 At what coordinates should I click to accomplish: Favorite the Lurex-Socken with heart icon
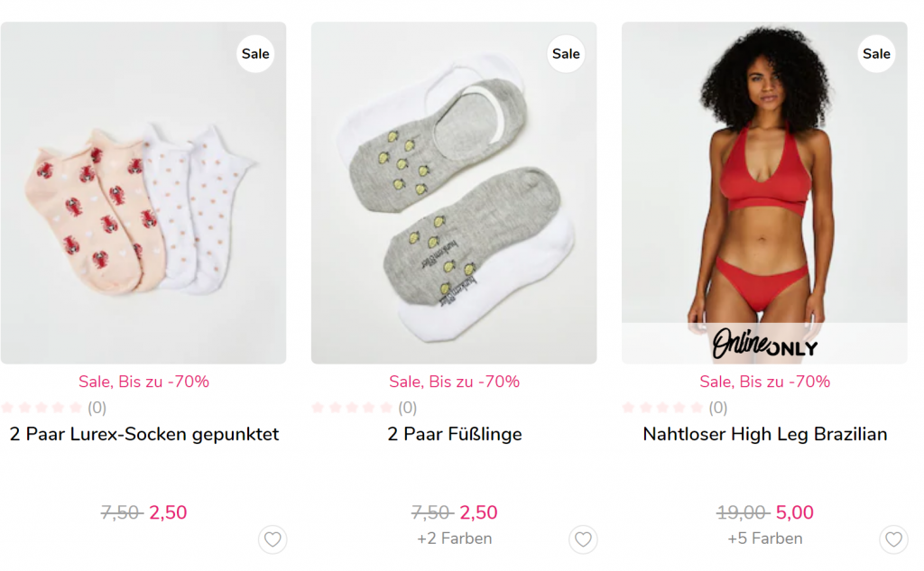coord(273,539)
